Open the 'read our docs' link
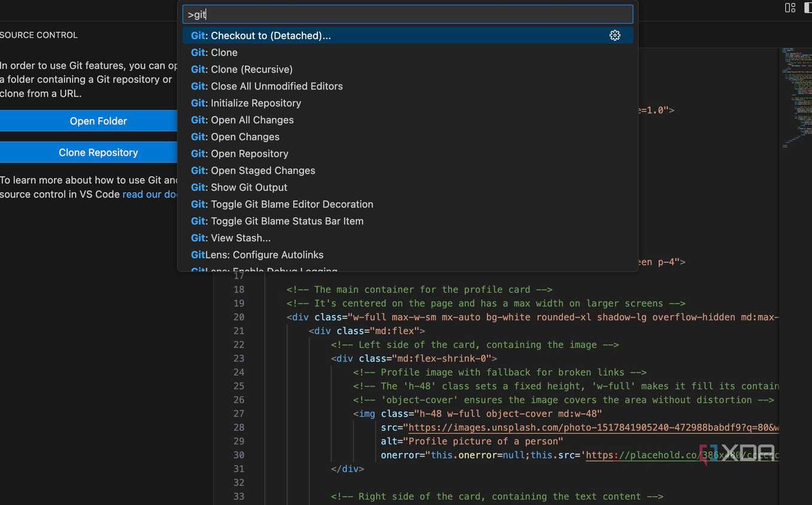 (150, 194)
